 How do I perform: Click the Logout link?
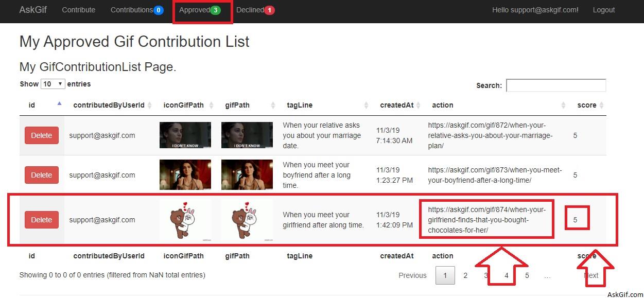604,10
